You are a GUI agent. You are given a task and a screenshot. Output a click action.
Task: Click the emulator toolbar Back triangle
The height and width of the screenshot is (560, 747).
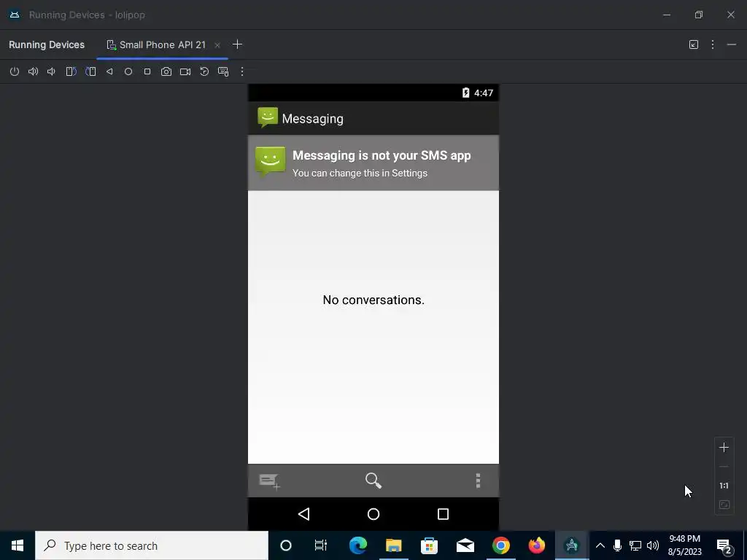109,71
